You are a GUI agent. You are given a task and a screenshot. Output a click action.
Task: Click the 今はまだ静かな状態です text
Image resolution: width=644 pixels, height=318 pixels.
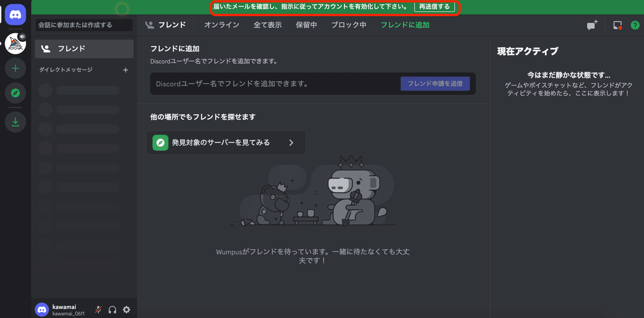click(x=569, y=75)
